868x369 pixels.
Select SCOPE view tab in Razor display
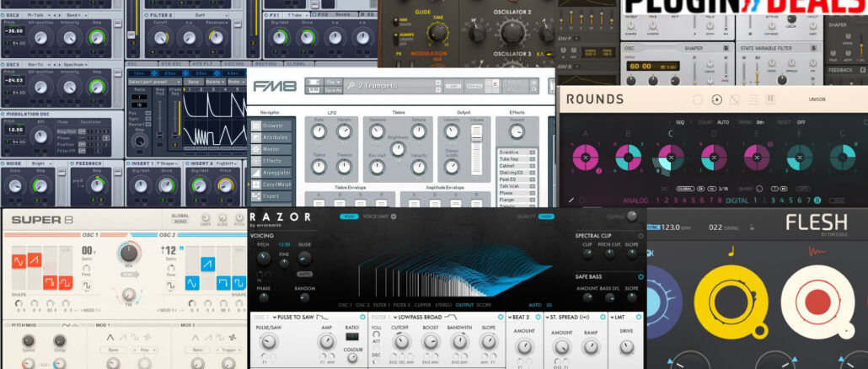tap(484, 305)
